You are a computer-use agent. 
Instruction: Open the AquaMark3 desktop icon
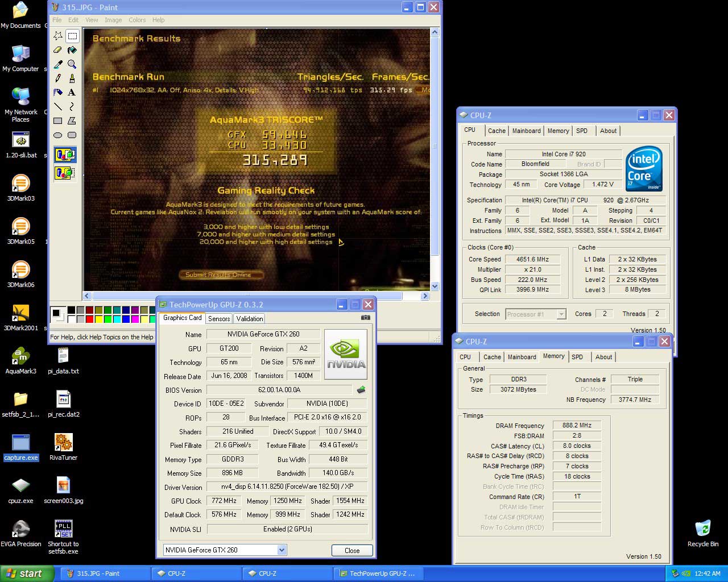click(20, 361)
